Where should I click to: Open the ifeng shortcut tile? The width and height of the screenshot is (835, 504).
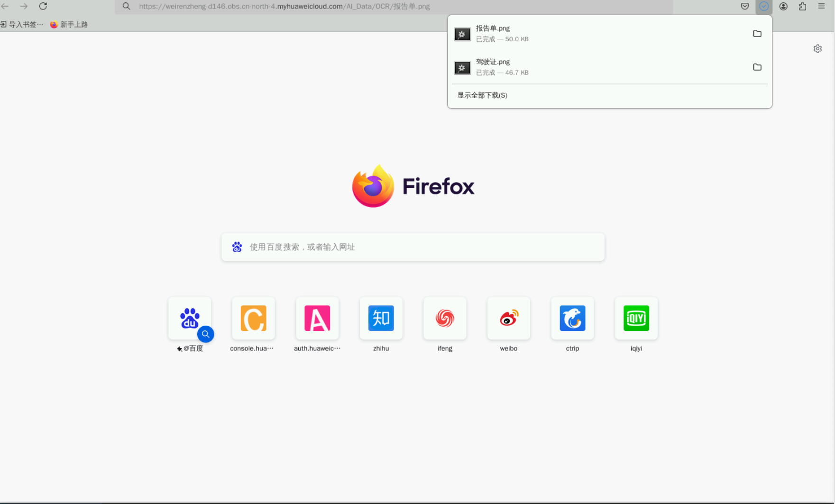pyautogui.click(x=444, y=318)
